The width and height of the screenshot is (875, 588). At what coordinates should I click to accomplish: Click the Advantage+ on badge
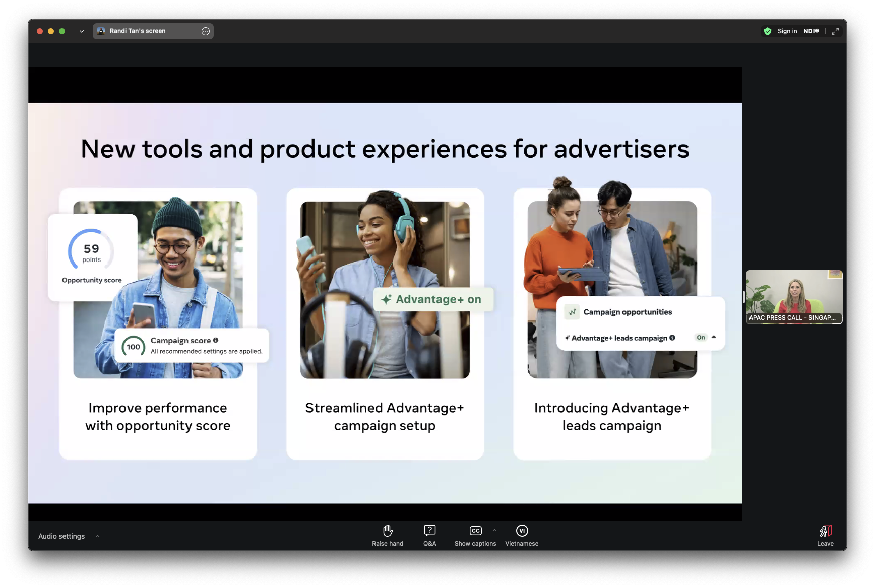coord(433,299)
